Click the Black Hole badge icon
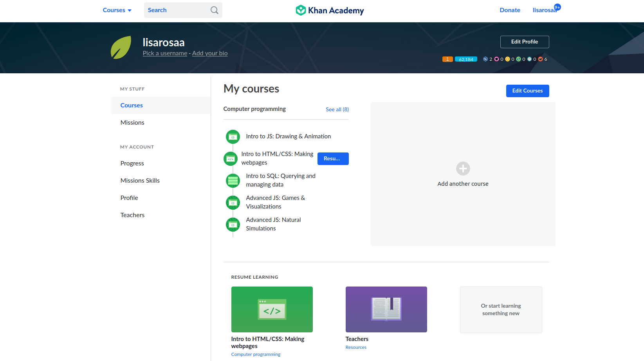Viewport: 644px width, 361px height. [496, 59]
